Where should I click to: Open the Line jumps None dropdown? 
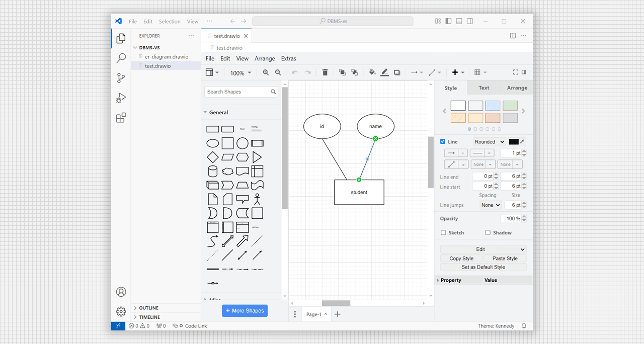pos(491,205)
